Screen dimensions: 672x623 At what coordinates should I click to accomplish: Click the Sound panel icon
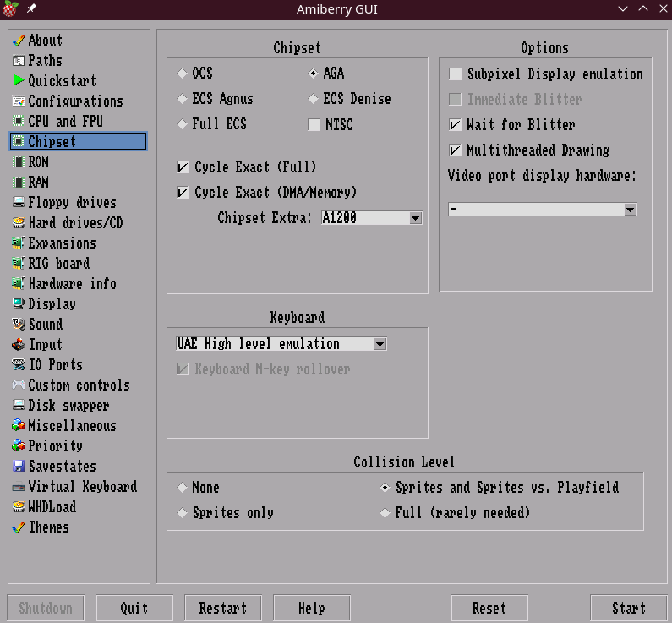[19, 324]
